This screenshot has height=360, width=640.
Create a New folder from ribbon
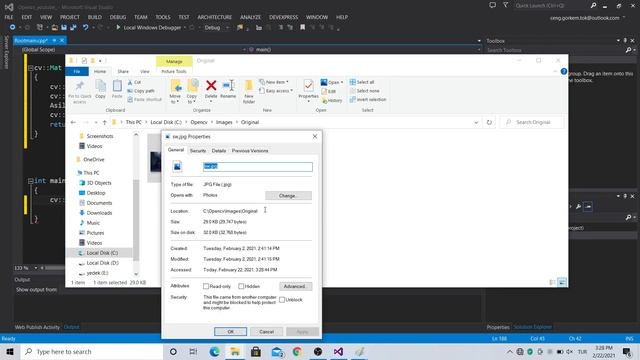[249, 91]
